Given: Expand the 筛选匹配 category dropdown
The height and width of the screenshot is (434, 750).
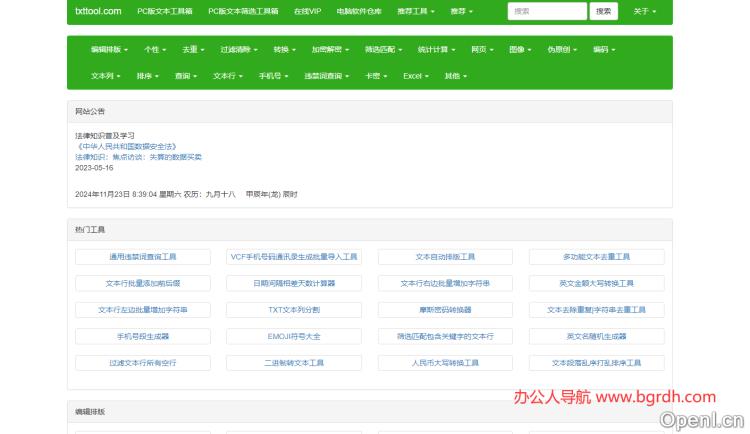Looking at the screenshot, I should click(383, 49).
